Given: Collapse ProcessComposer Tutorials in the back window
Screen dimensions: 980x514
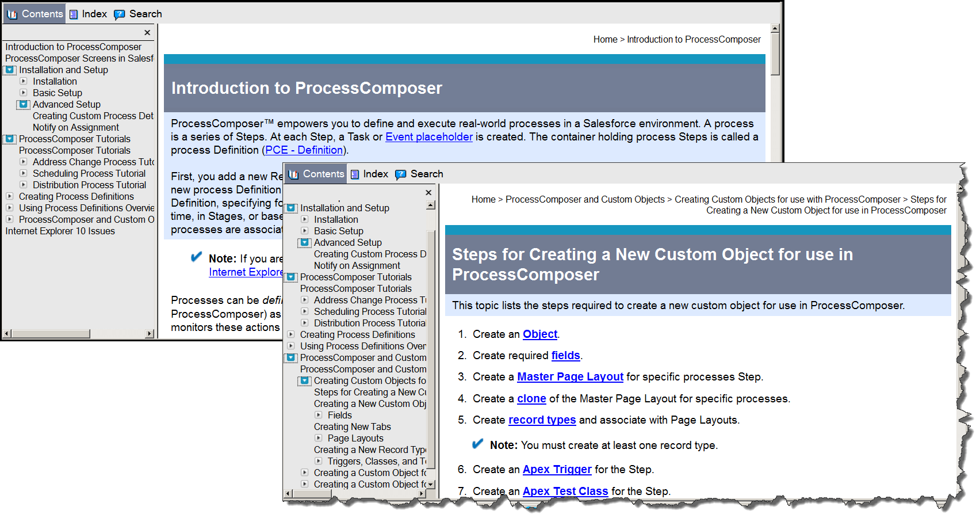Looking at the screenshot, I should [x=10, y=139].
